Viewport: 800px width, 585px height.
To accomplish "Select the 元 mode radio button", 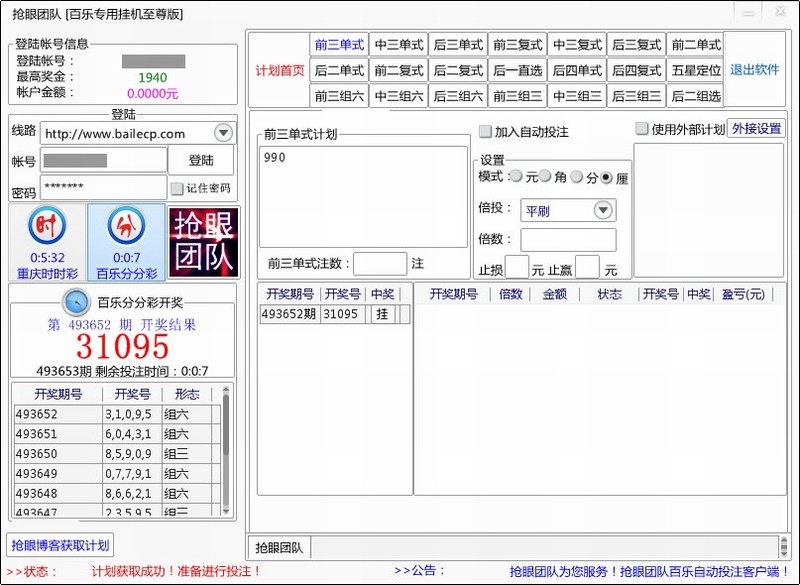I will (516, 177).
